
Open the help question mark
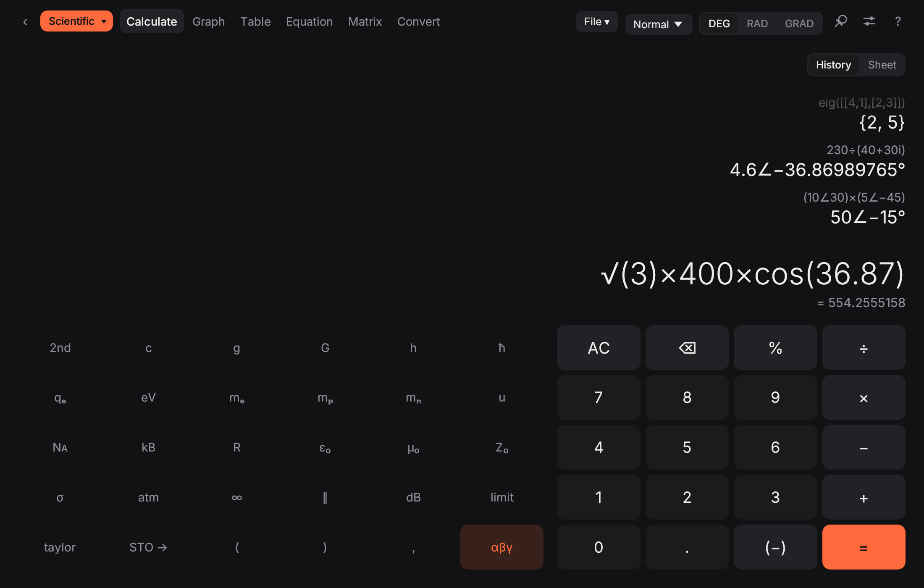click(898, 21)
